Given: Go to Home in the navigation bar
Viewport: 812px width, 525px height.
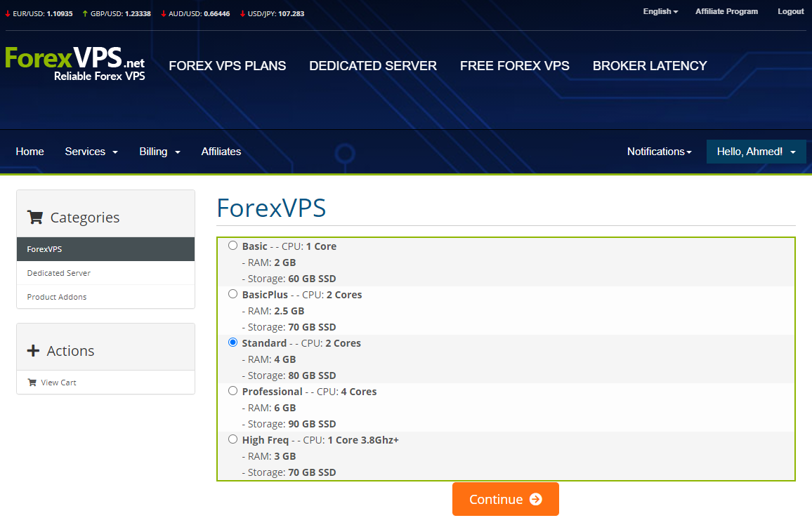Looking at the screenshot, I should coord(30,152).
